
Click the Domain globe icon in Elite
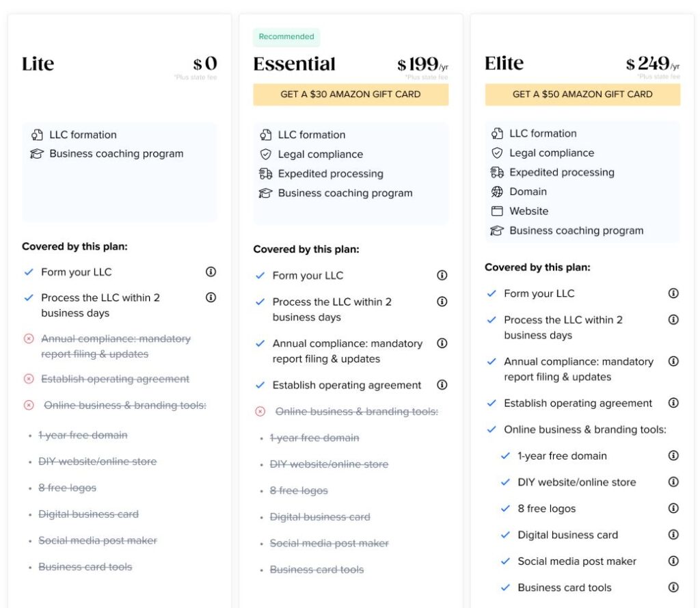(x=497, y=191)
